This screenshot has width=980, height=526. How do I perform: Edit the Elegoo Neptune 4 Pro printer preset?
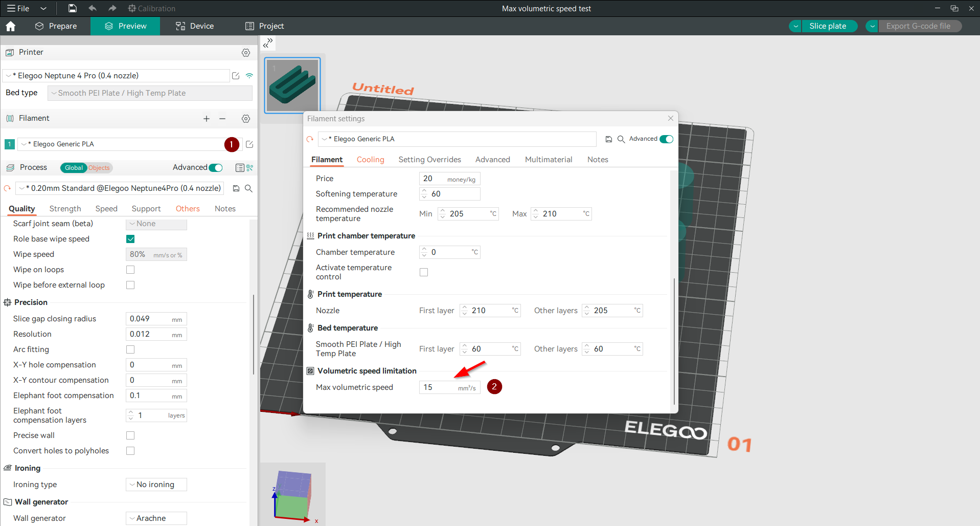236,76
